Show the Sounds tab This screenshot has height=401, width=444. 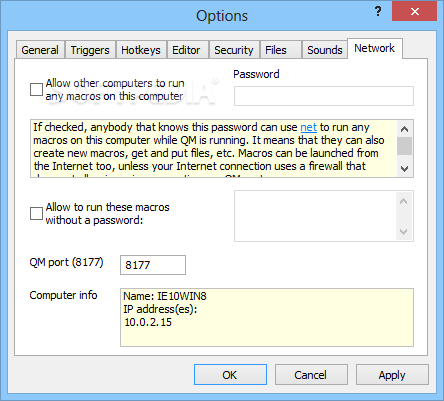pyautogui.click(x=325, y=50)
